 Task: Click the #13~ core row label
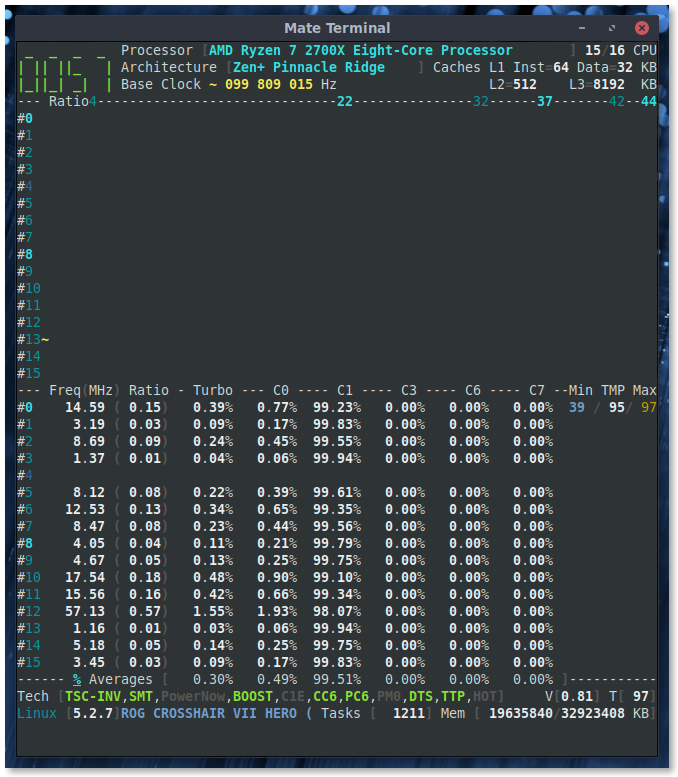pyautogui.click(x=33, y=339)
